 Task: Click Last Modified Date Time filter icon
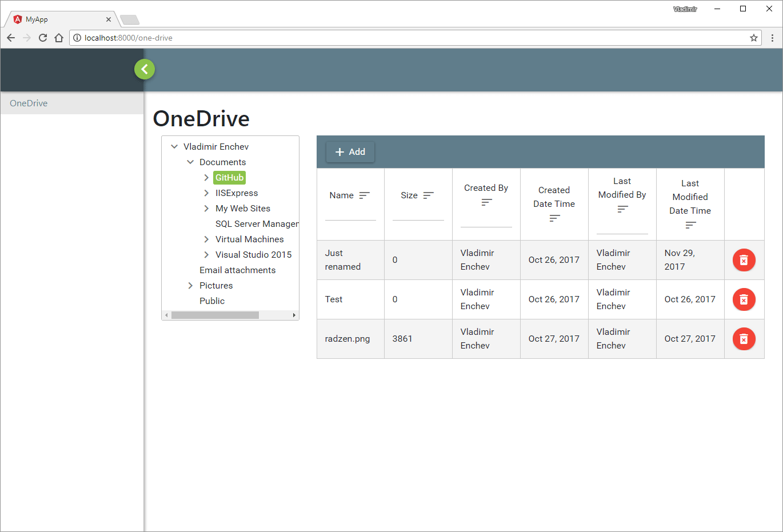tap(690, 225)
